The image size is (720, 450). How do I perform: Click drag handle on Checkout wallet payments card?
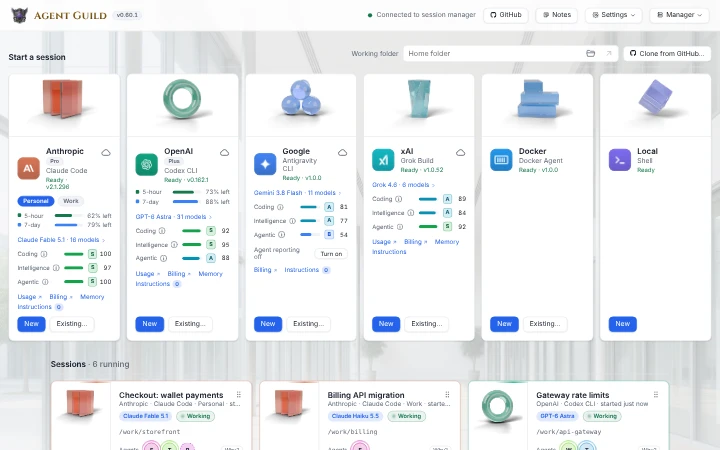(x=238, y=394)
